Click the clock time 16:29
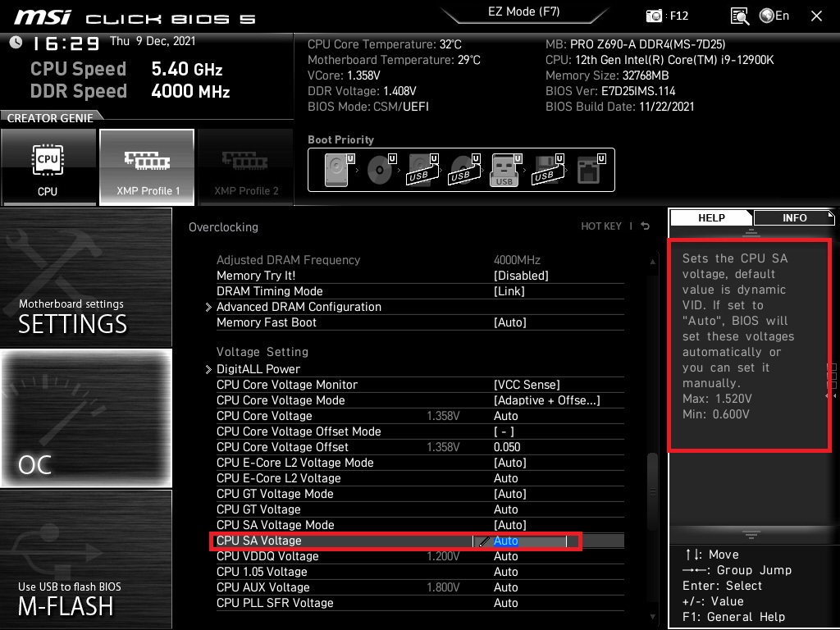 pyautogui.click(x=66, y=43)
